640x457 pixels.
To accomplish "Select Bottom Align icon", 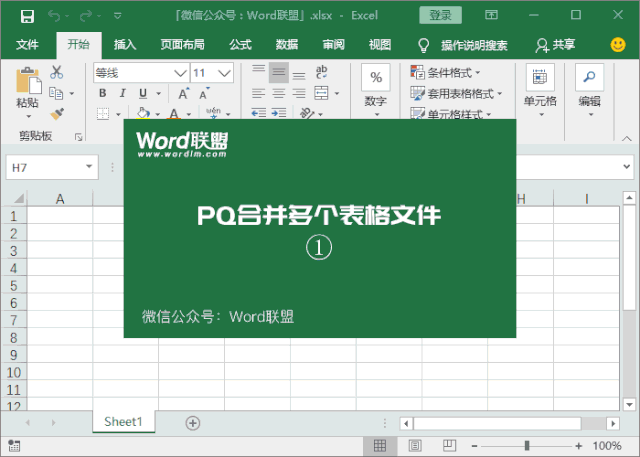I will [x=299, y=73].
